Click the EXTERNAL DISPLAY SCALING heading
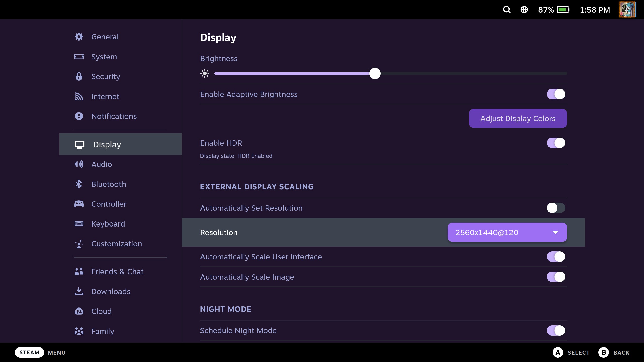644x362 pixels. pos(257,187)
